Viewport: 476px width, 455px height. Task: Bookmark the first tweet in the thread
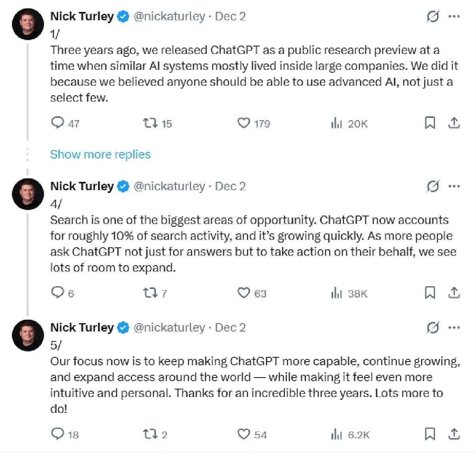430,123
